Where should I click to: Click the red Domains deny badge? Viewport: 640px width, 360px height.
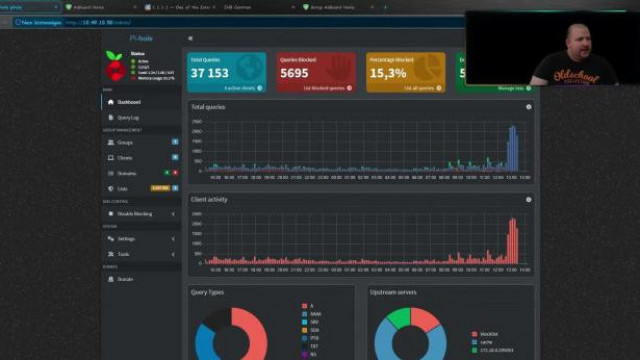[x=176, y=173]
